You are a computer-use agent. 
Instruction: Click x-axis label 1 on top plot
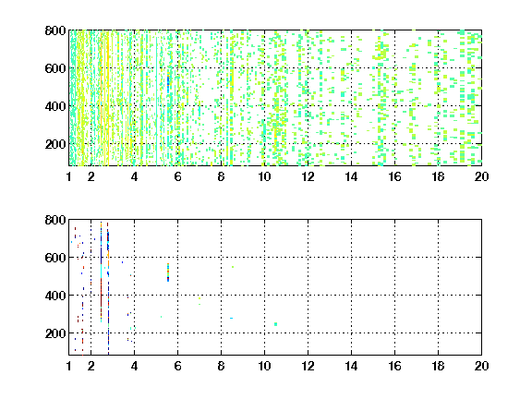coord(69,176)
